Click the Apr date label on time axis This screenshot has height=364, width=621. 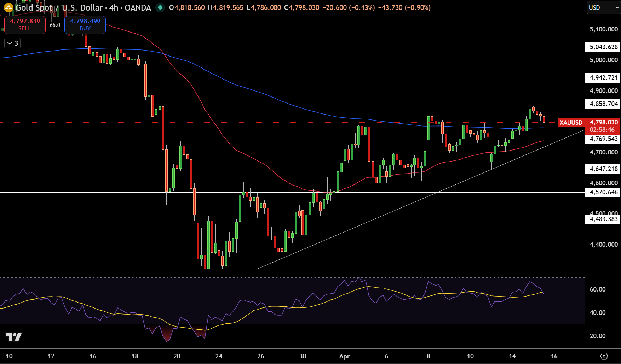pyautogui.click(x=344, y=356)
